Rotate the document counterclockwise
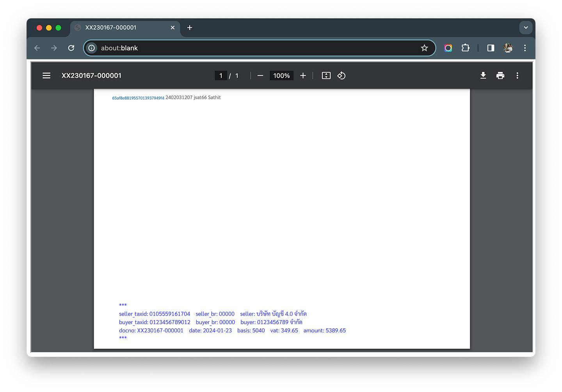The height and width of the screenshot is (392, 562). (341, 76)
